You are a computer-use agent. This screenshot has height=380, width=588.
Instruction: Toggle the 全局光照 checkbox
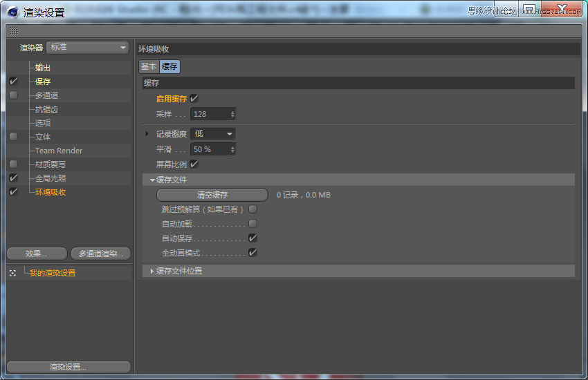pyautogui.click(x=14, y=178)
